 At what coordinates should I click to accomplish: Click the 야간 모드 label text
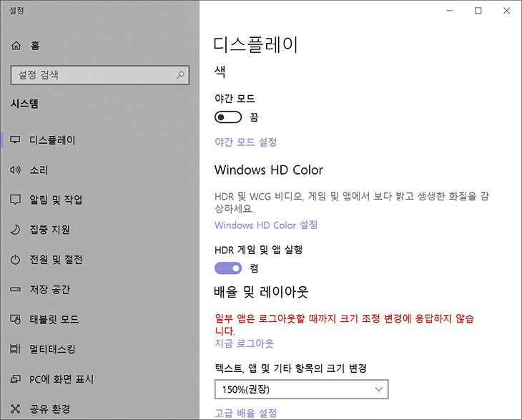235,99
